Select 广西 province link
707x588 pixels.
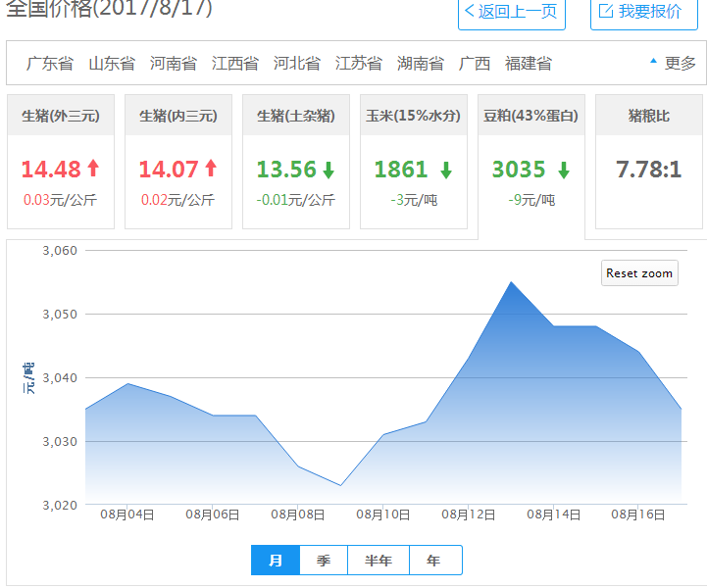click(475, 64)
